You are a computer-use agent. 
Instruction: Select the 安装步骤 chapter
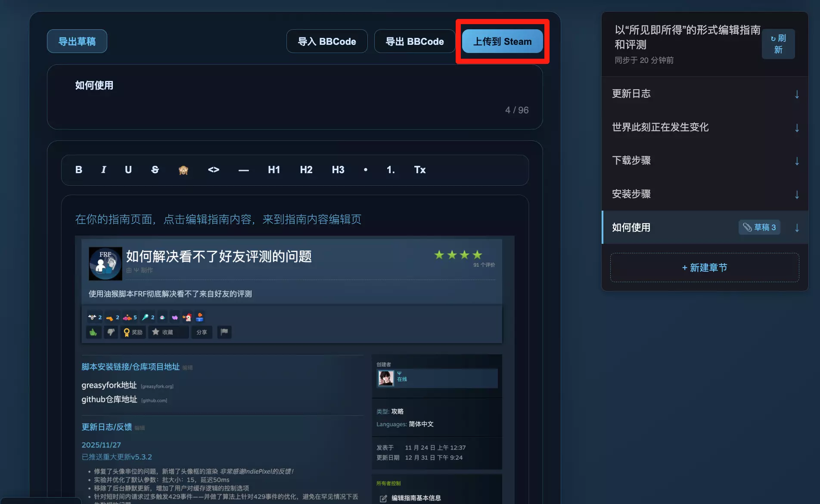705,194
